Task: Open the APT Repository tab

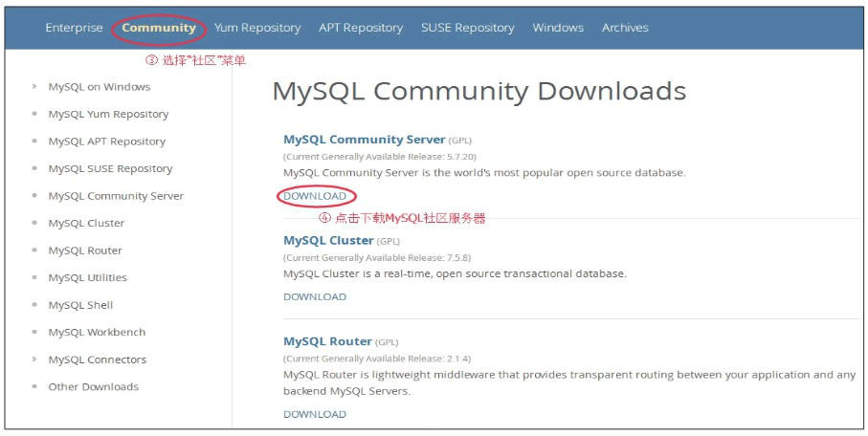Action: [x=361, y=28]
